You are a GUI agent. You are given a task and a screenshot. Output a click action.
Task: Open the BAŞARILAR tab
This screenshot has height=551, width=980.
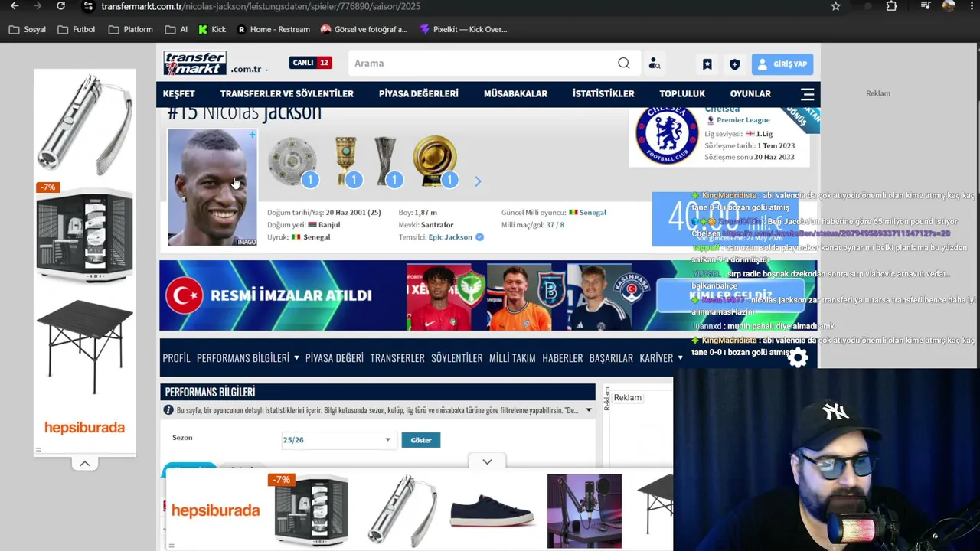pyautogui.click(x=611, y=358)
